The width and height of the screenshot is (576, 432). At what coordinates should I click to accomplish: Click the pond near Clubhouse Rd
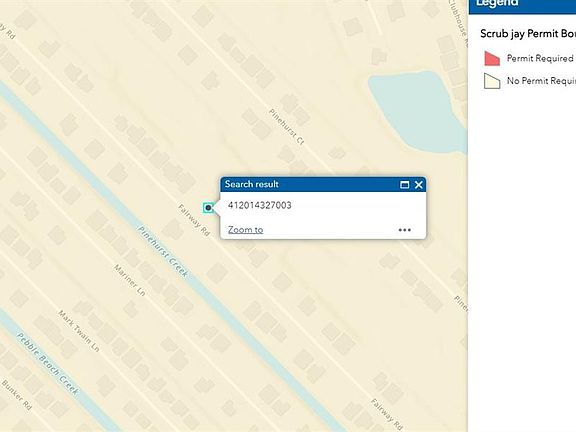pos(415,110)
